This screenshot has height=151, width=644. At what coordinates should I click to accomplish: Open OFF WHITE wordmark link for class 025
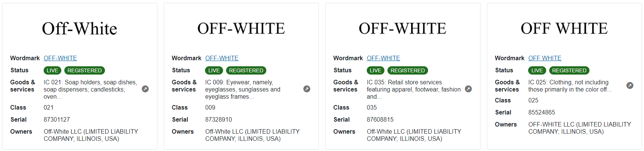click(545, 58)
